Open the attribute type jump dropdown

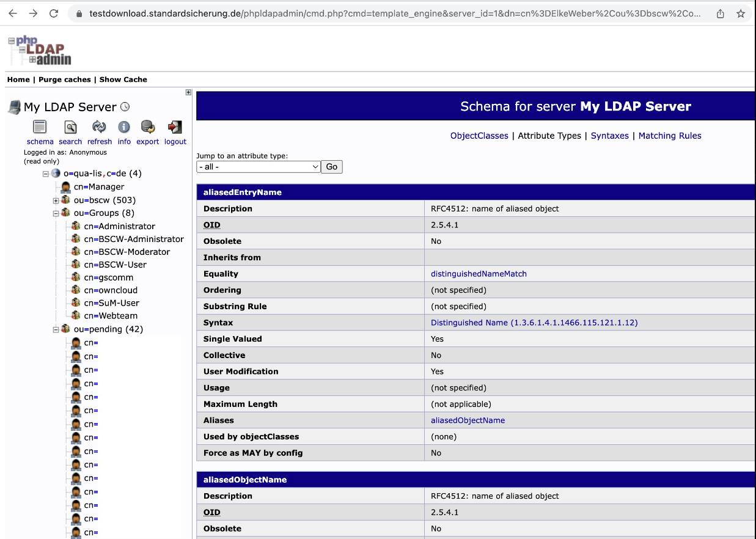click(259, 167)
